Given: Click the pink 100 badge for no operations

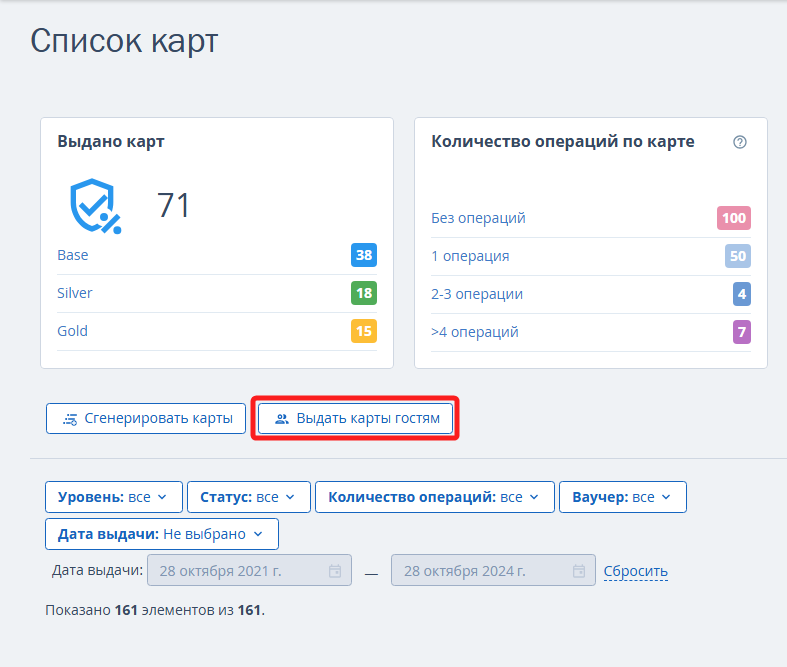Looking at the screenshot, I should (x=734, y=218).
